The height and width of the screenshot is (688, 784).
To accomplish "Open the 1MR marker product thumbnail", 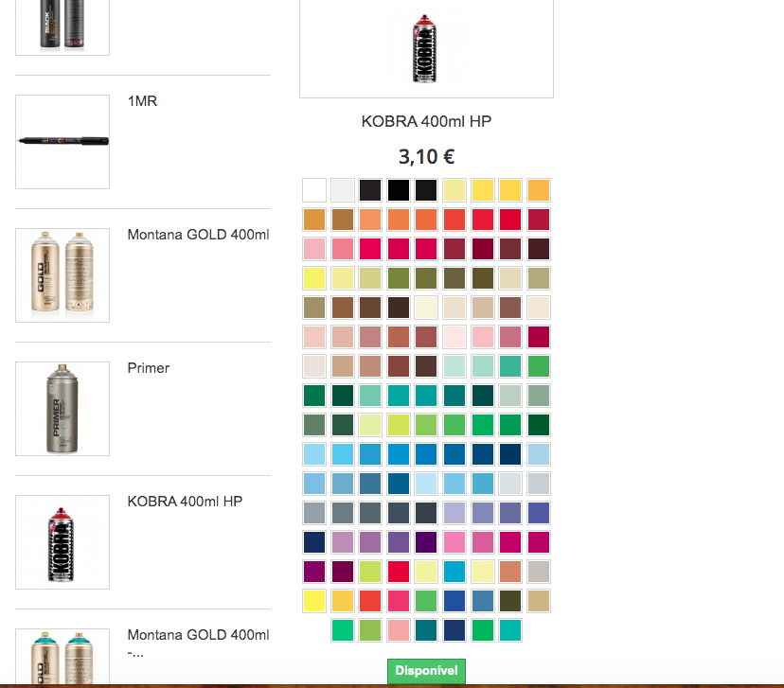I will [x=62, y=142].
